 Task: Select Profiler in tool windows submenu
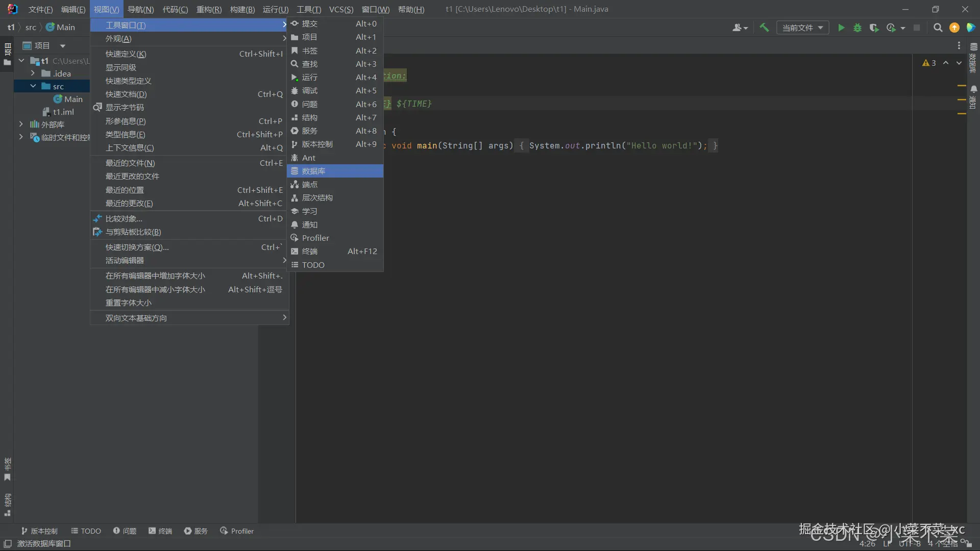(315, 238)
